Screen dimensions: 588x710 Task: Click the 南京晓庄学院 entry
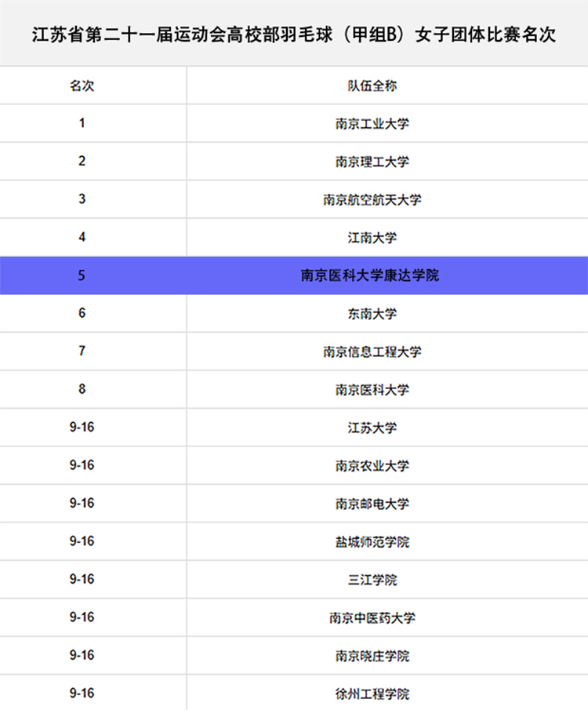pyautogui.click(x=372, y=656)
